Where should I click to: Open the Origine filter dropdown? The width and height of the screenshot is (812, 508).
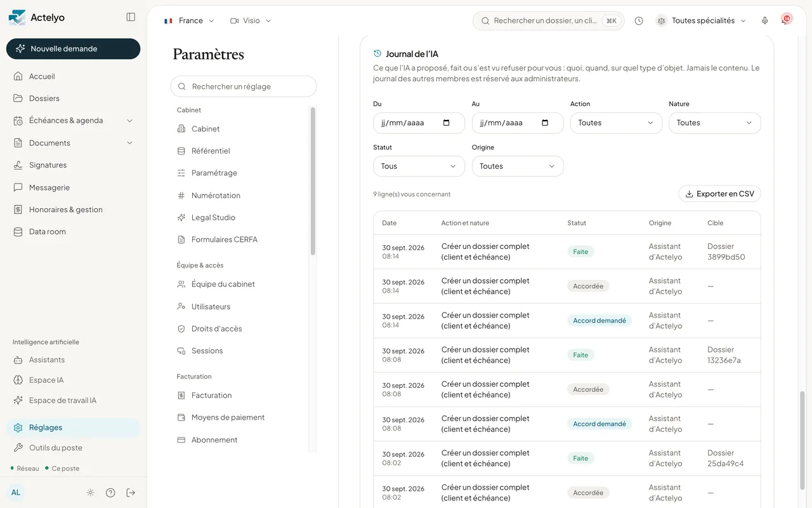(518, 166)
